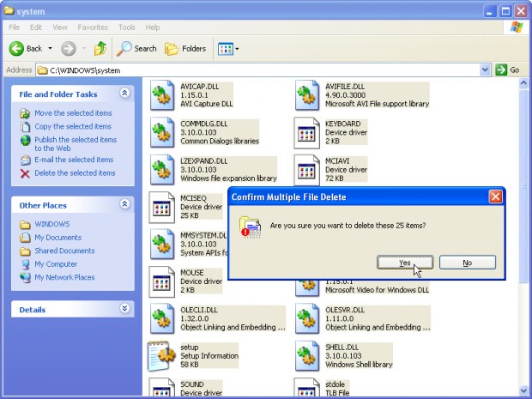Screen dimensions: 532x399
Task: Open the Back history dropdown arrow
Action: [x=51, y=49]
